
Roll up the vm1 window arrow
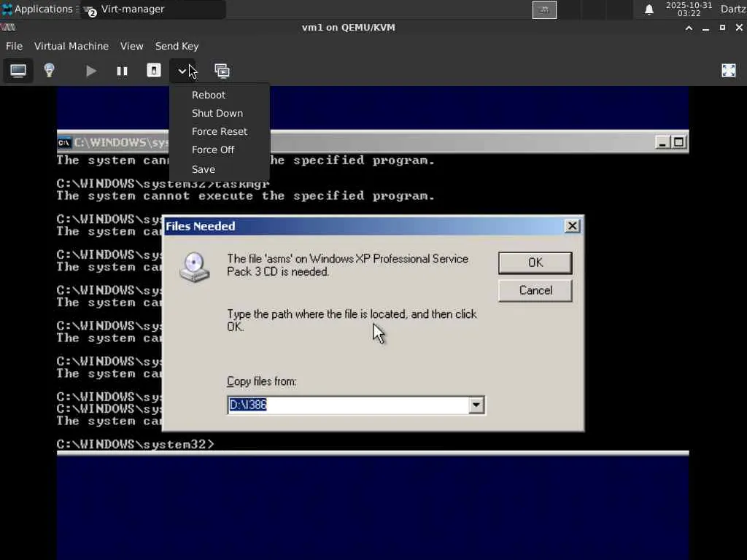[x=689, y=28]
